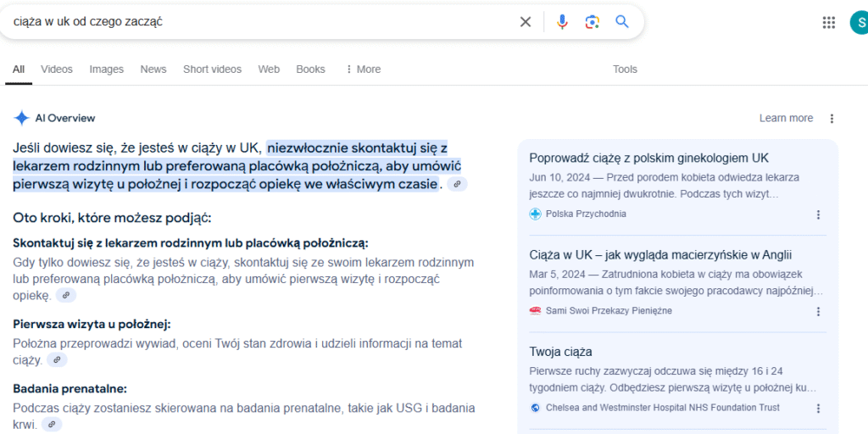868x434 pixels.
Task: Open options for Sami Swoi result
Action: pyautogui.click(x=818, y=311)
